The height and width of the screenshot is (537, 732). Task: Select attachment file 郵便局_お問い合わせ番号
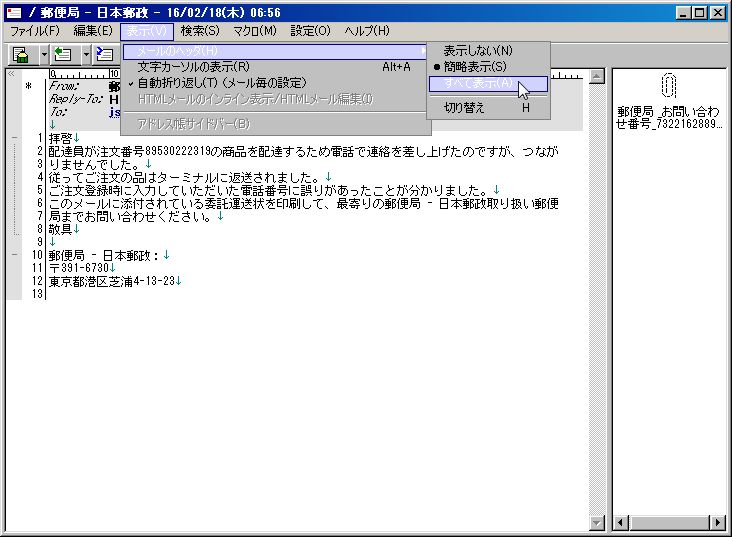pos(669,118)
